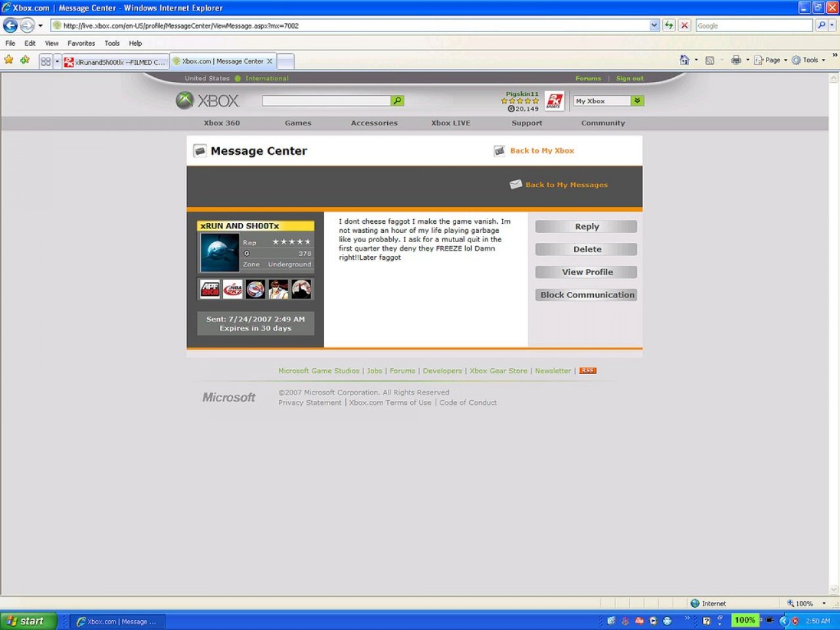Open the Help menu

pos(135,43)
